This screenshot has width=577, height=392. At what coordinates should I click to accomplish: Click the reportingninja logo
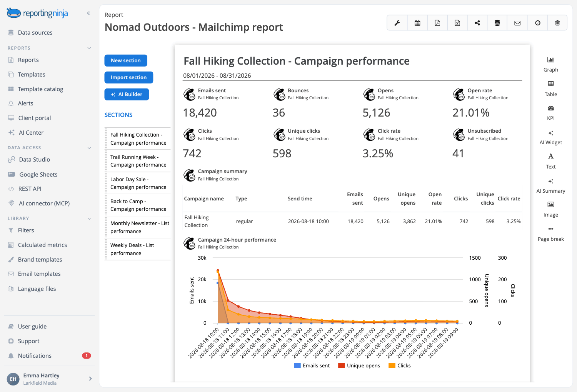point(37,13)
